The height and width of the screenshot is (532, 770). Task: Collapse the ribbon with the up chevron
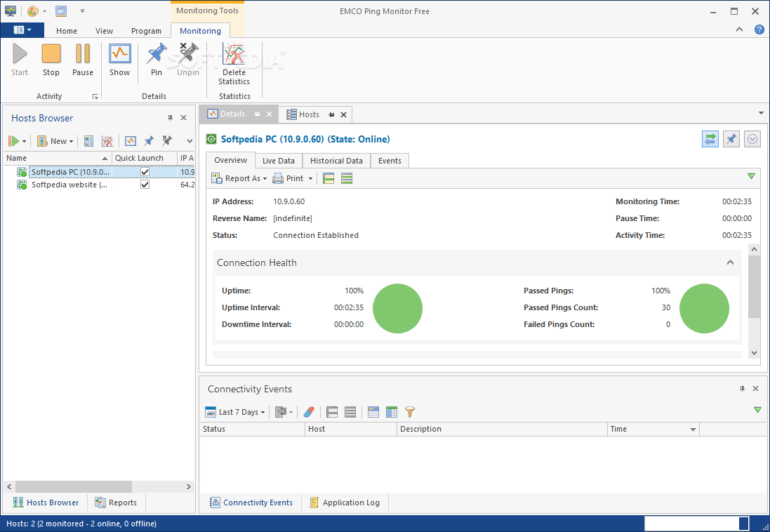(739, 30)
